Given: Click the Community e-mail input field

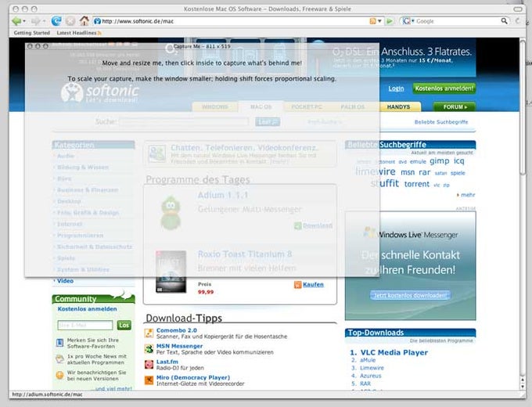Looking at the screenshot, I should pyautogui.click(x=85, y=325).
